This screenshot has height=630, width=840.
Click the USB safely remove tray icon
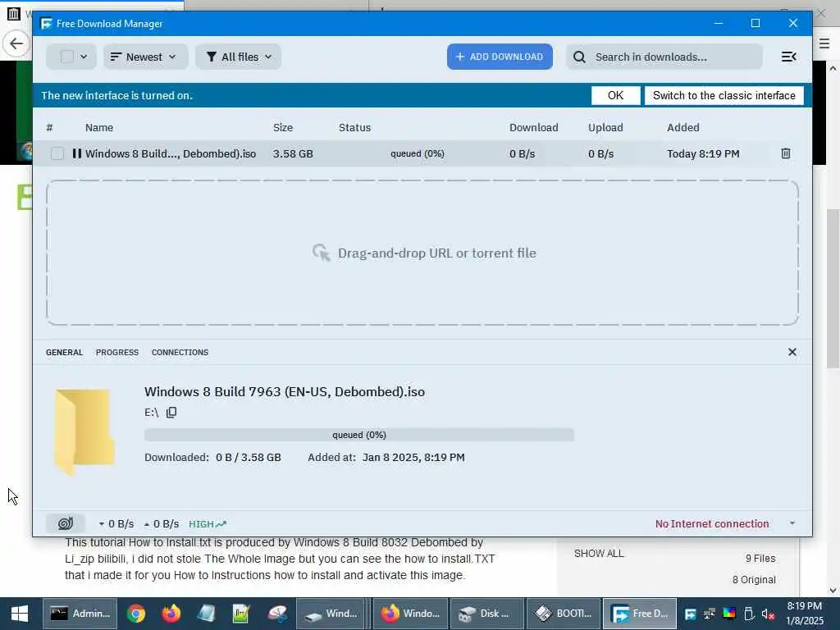748,614
